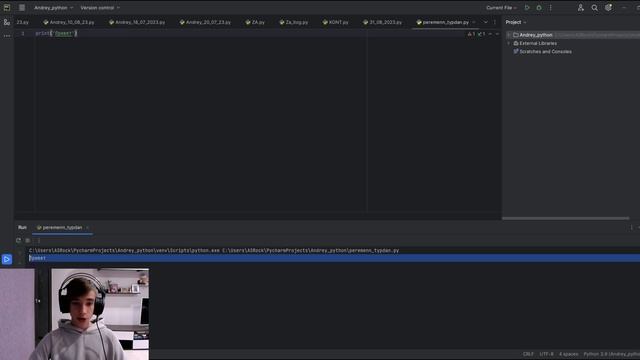The image size is (640, 360).
Task: Open more run actions in top toolbar
Action: click(x=550, y=8)
